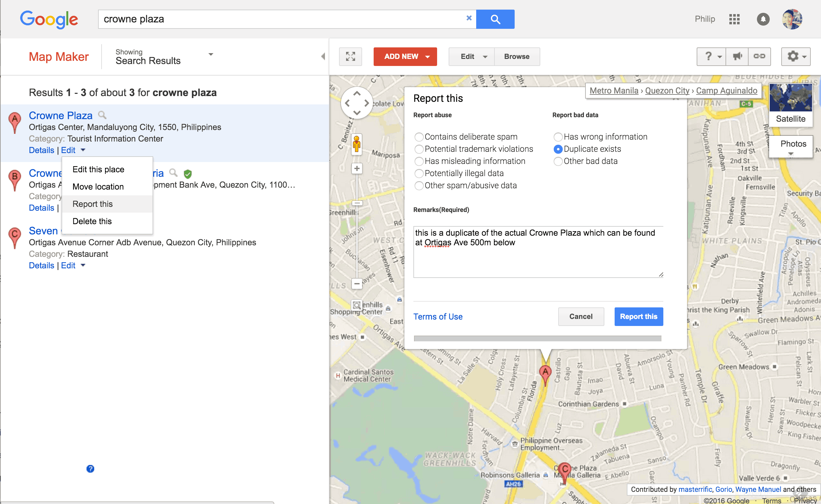
Task: Clear the search box with the X
Action: (469, 18)
